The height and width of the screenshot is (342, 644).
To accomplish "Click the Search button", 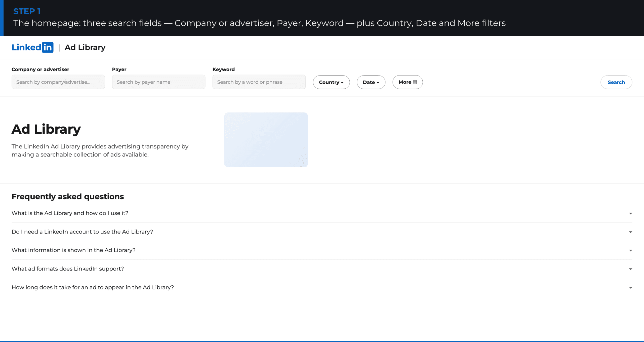I will pos(616,82).
